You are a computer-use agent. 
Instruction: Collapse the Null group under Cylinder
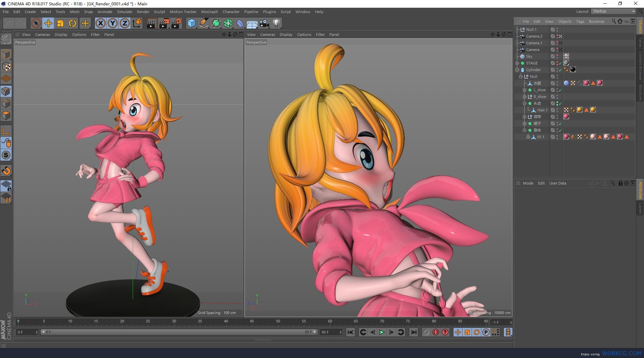521,76
